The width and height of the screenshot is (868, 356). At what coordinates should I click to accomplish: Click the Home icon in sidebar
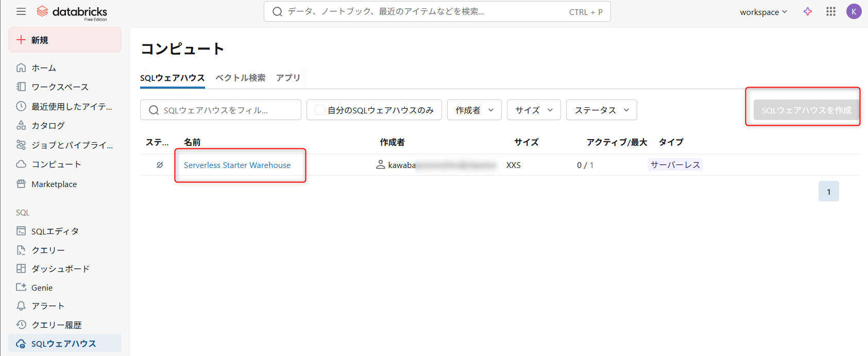click(21, 67)
